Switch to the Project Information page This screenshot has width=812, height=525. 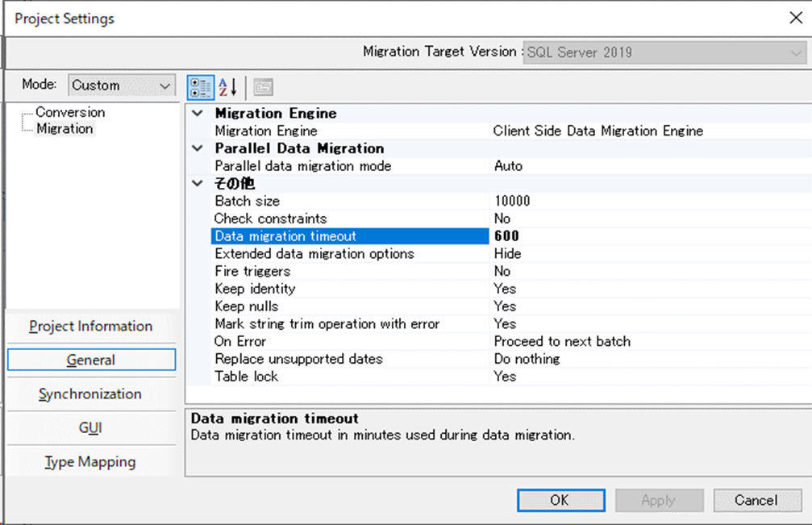[91, 326]
